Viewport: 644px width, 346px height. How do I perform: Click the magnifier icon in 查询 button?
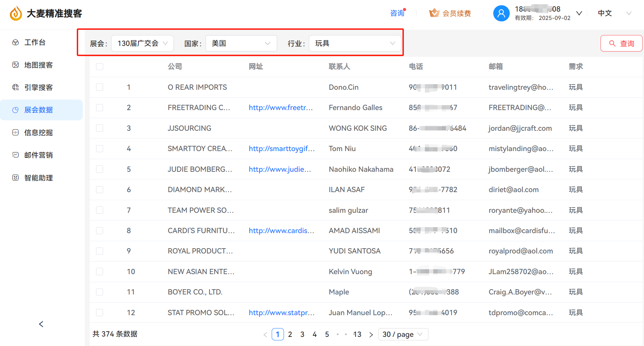click(x=612, y=43)
